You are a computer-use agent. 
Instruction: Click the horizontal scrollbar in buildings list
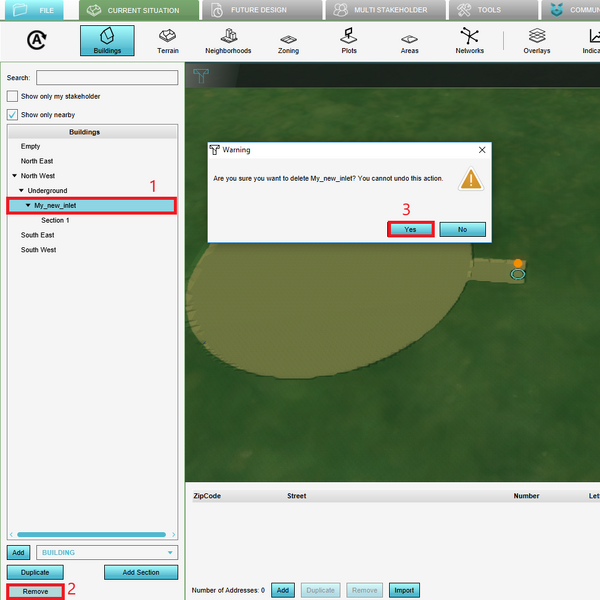[90, 535]
